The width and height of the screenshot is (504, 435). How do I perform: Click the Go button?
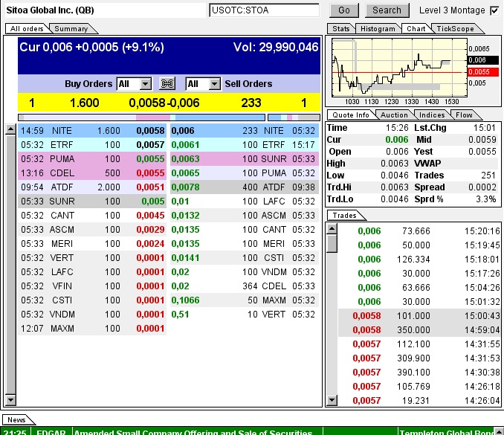coord(344,10)
